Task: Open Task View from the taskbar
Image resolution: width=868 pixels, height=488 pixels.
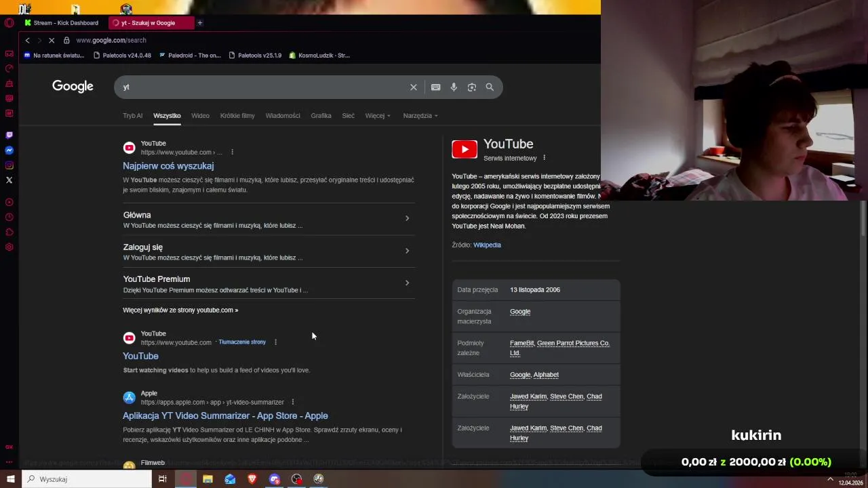Action: point(163,479)
